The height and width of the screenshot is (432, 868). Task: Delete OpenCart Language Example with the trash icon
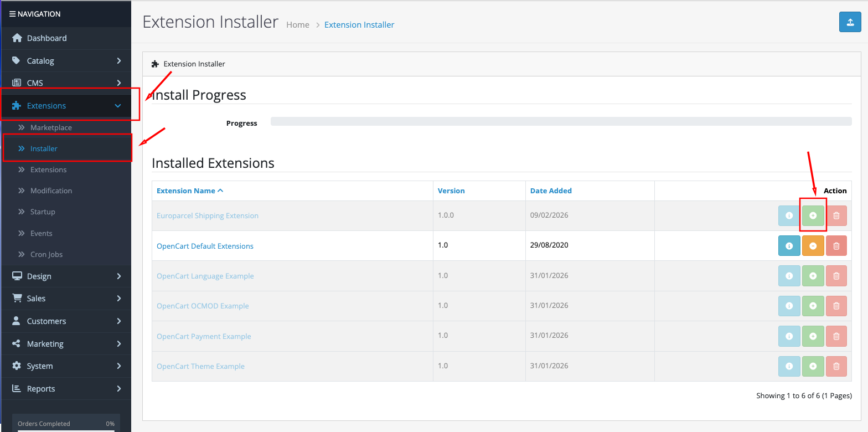pos(836,276)
